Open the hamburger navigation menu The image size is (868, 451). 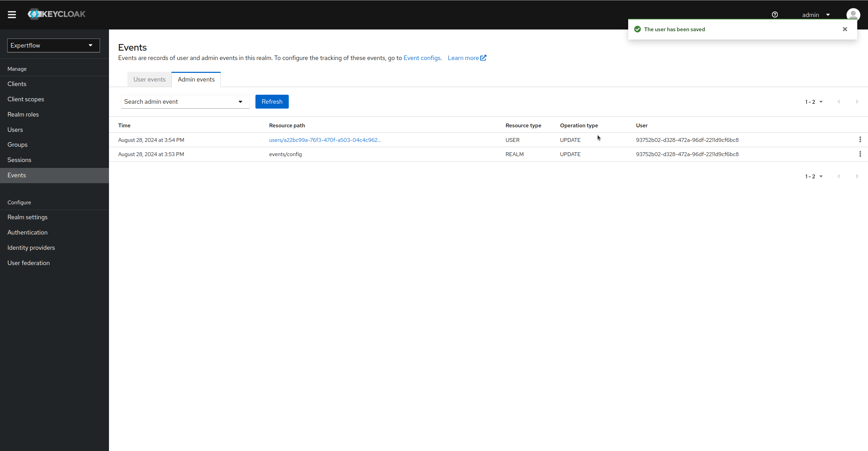tap(12, 14)
